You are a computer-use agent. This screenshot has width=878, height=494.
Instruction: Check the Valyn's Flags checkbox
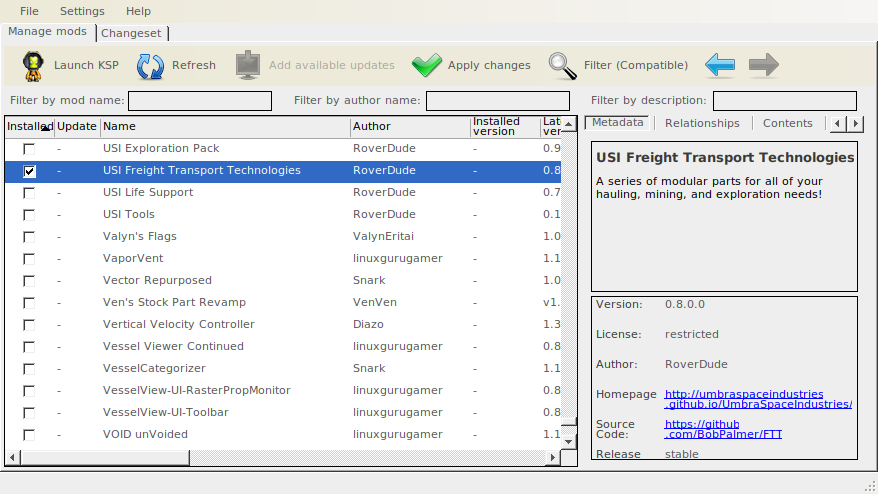pos(29,237)
